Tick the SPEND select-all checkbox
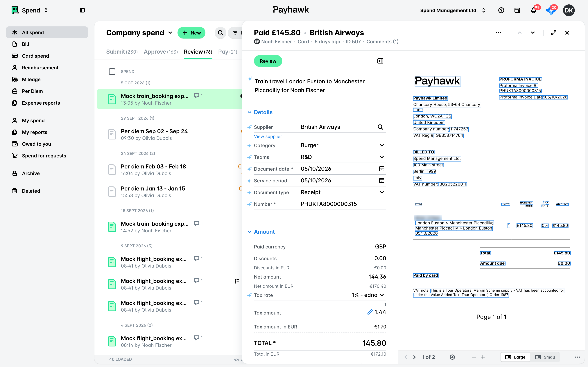588x367 pixels. [x=112, y=72]
